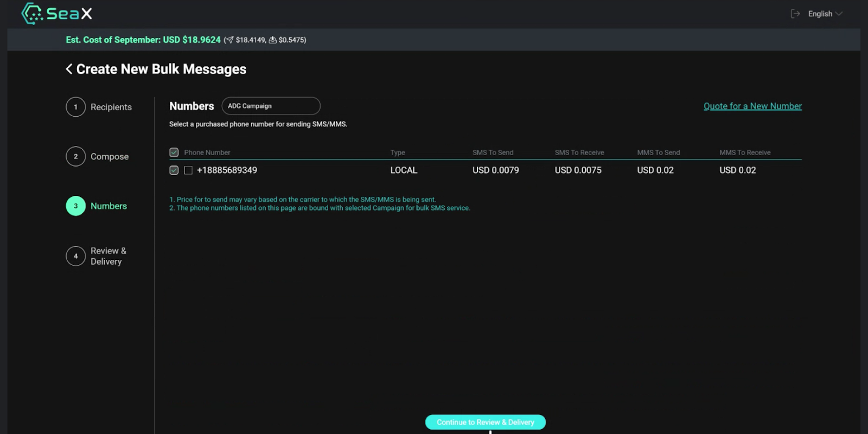
Task: Click the SeaX logo
Action: click(x=57, y=14)
